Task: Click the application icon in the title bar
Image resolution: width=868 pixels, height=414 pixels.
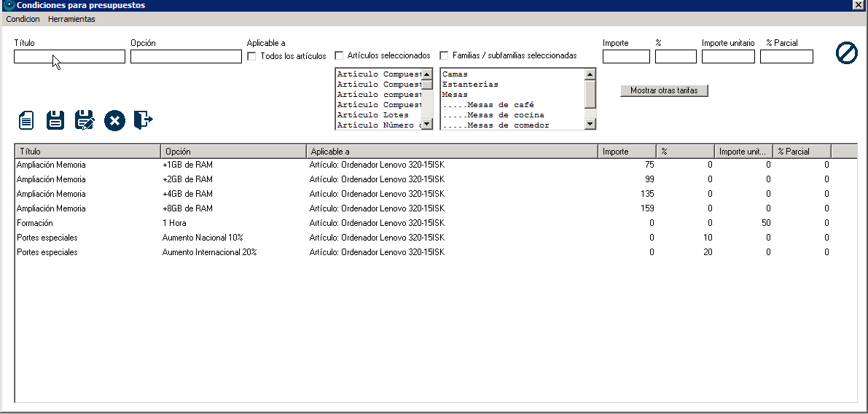Action: click(x=9, y=5)
